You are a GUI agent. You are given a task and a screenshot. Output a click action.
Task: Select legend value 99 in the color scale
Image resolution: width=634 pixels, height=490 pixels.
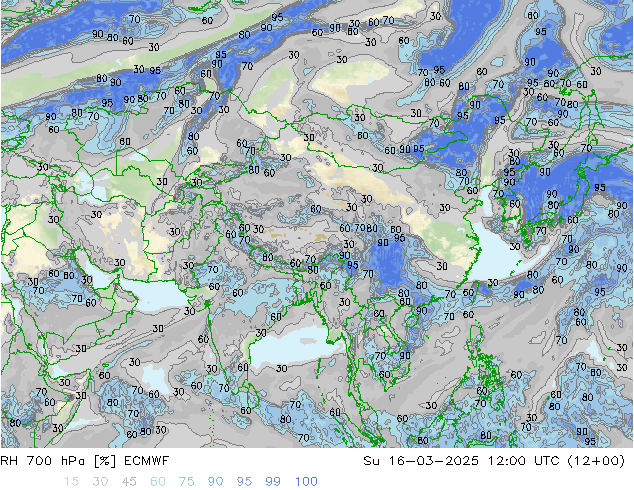tap(273, 482)
